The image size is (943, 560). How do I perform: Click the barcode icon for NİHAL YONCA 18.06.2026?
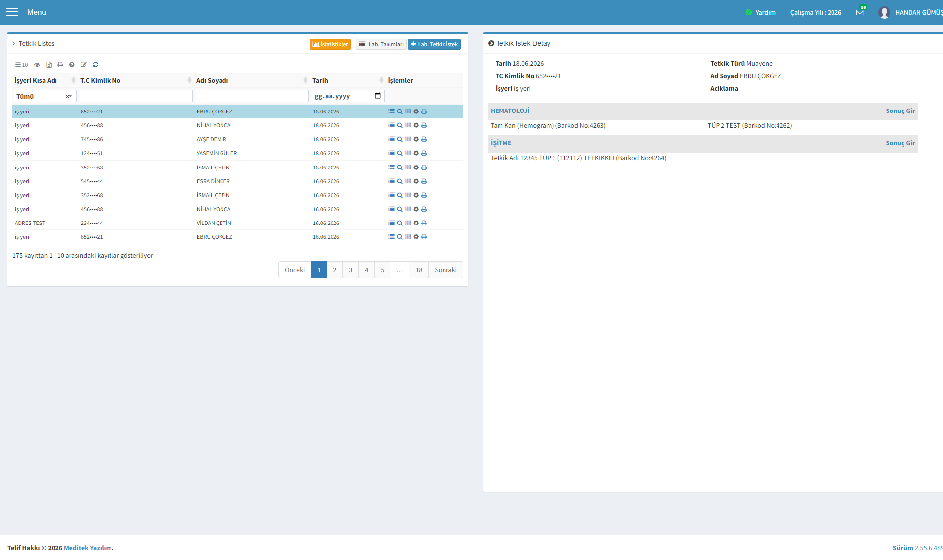point(408,125)
